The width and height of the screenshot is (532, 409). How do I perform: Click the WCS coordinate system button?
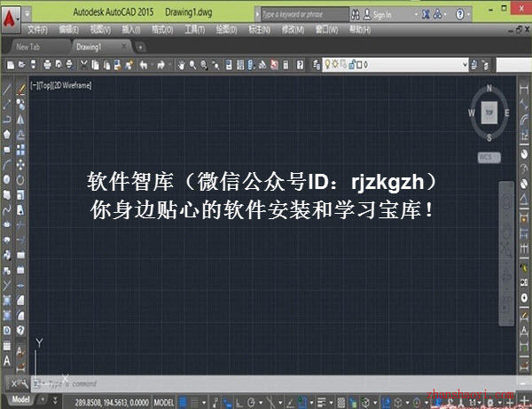click(489, 157)
